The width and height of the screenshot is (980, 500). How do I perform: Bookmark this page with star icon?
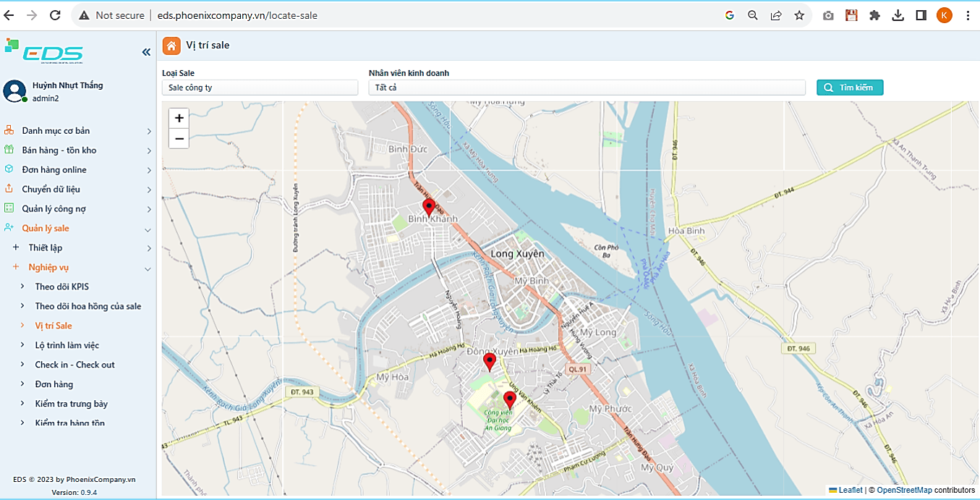coord(799,15)
